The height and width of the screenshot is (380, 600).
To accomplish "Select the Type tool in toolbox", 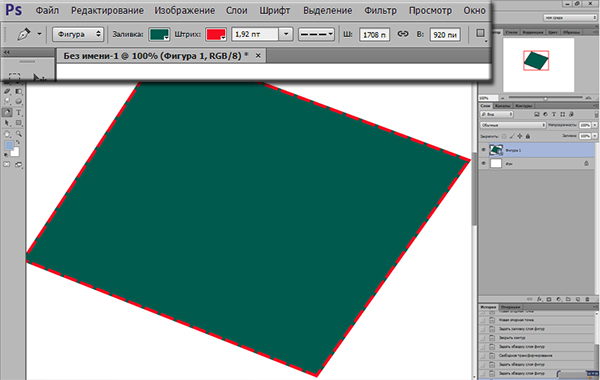I will click(x=19, y=113).
